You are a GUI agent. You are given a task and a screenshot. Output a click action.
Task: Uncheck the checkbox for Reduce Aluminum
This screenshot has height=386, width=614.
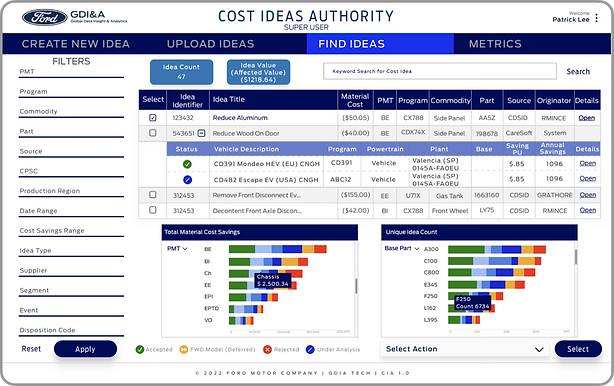(153, 117)
